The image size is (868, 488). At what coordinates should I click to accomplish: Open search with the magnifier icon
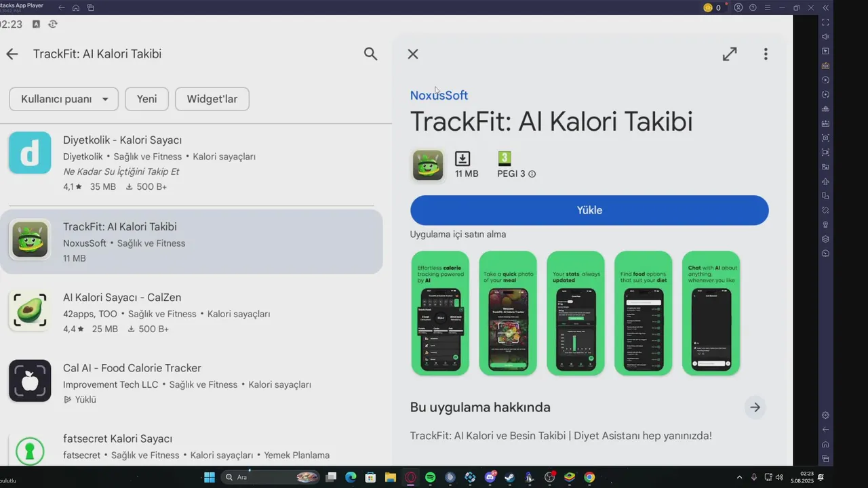pyautogui.click(x=370, y=54)
